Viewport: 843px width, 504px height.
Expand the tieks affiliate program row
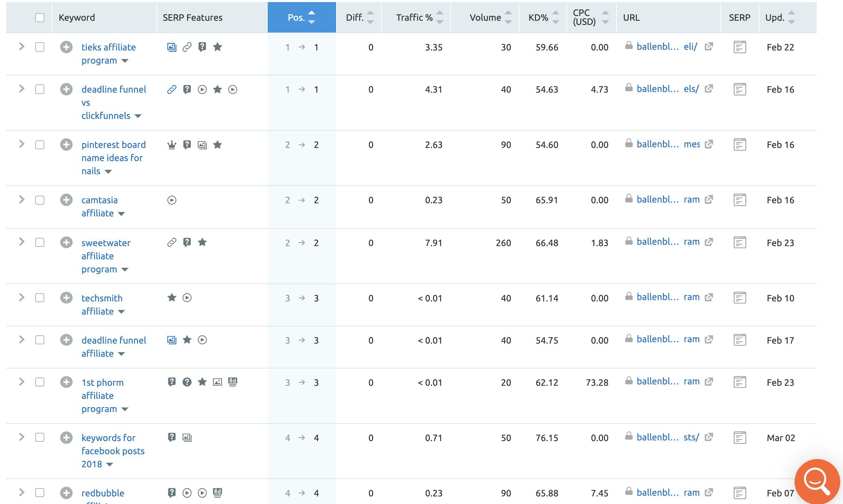coord(21,46)
